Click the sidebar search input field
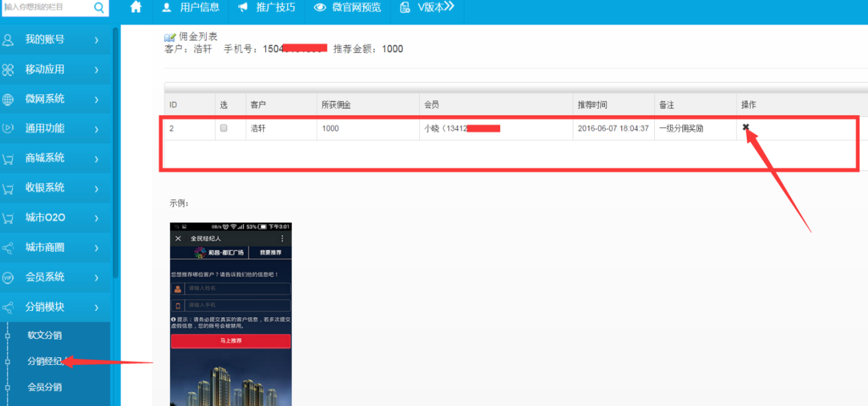868x406 pixels. tap(45, 8)
